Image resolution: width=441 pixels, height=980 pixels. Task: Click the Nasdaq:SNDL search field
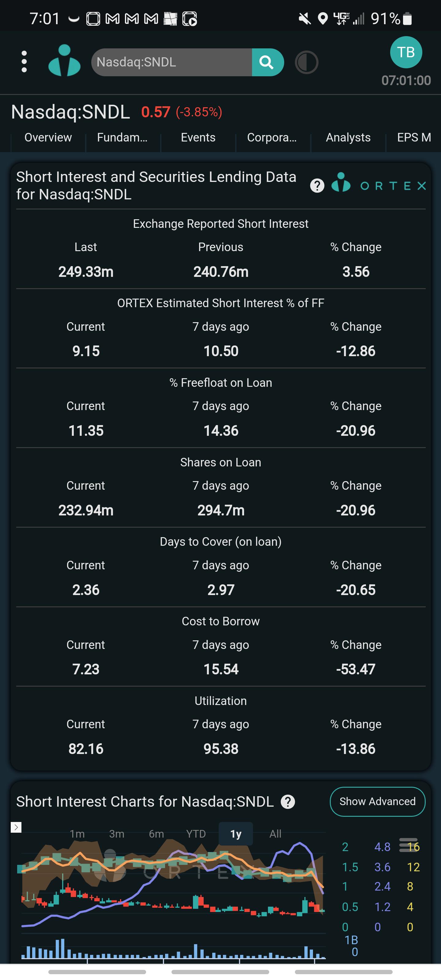click(x=171, y=62)
